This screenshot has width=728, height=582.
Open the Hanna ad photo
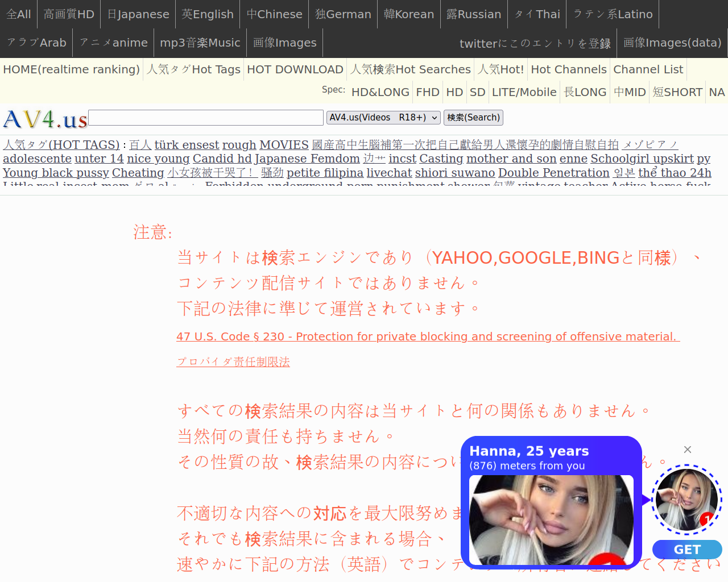[551, 519]
